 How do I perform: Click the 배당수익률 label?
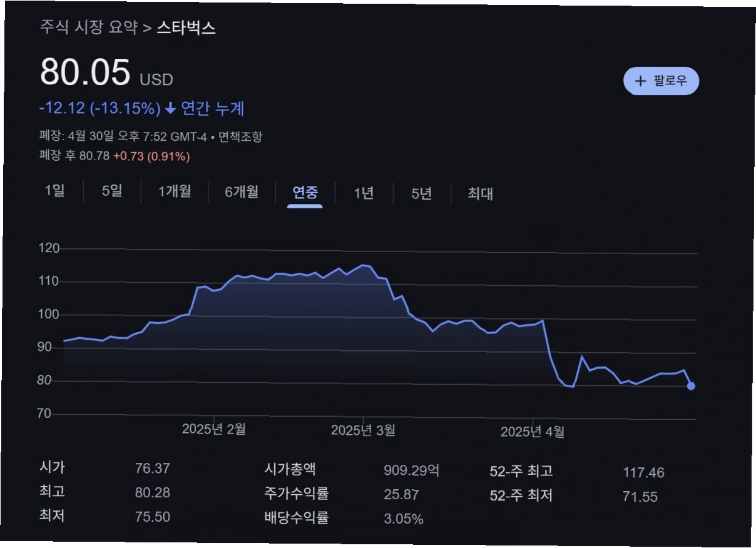[296, 518]
